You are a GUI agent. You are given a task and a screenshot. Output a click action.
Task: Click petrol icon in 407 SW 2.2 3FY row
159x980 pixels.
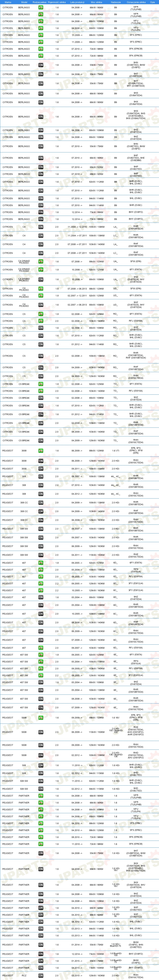41,676
